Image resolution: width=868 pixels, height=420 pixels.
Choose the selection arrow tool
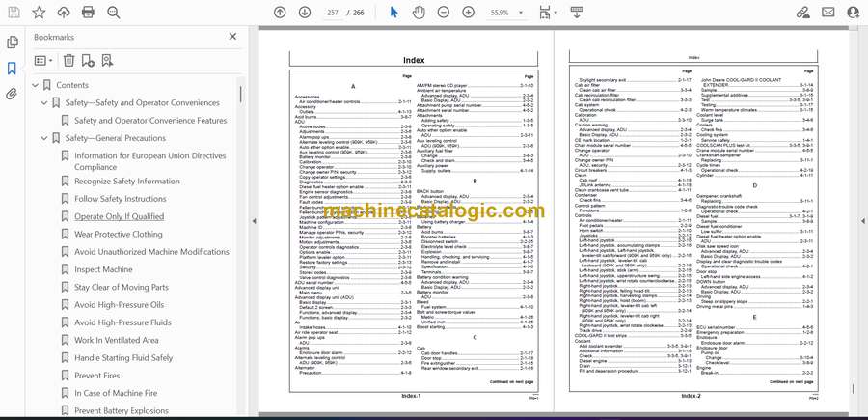(x=393, y=13)
